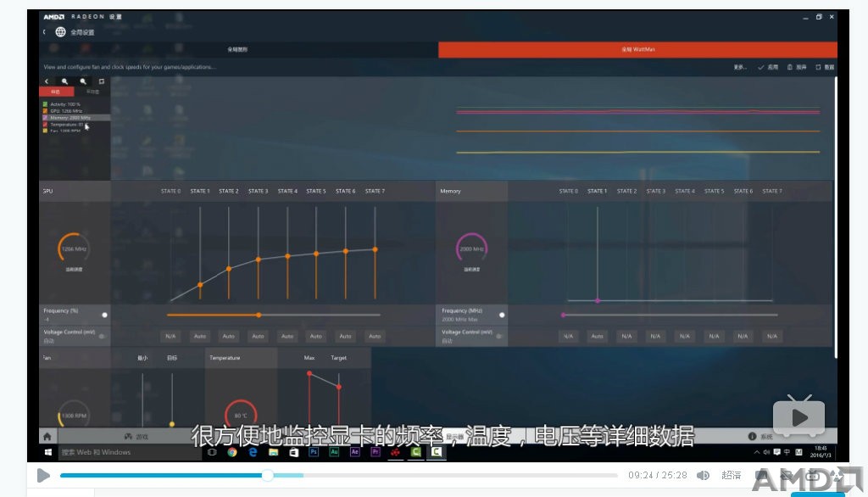
Task: Click the fan target speed point
Action: tap(171, 424)
